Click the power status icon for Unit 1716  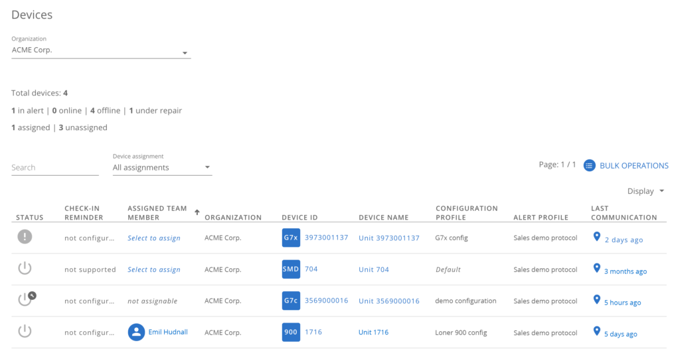click(25, 331)
